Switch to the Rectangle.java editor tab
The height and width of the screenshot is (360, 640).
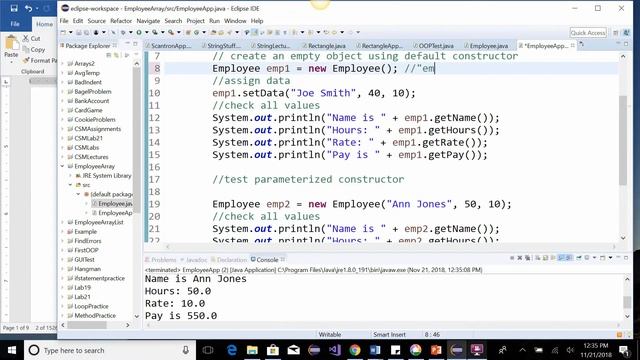click(327, 46)
